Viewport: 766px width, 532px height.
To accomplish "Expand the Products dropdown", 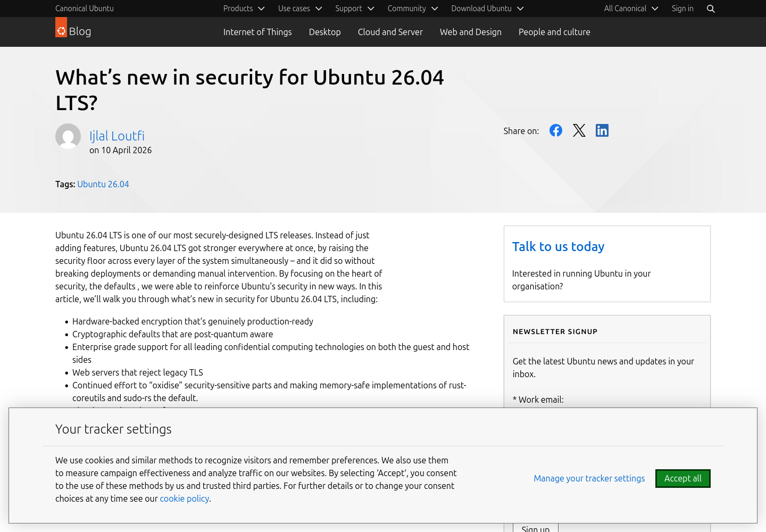I will pyautogui.click(x=244, y=9).
